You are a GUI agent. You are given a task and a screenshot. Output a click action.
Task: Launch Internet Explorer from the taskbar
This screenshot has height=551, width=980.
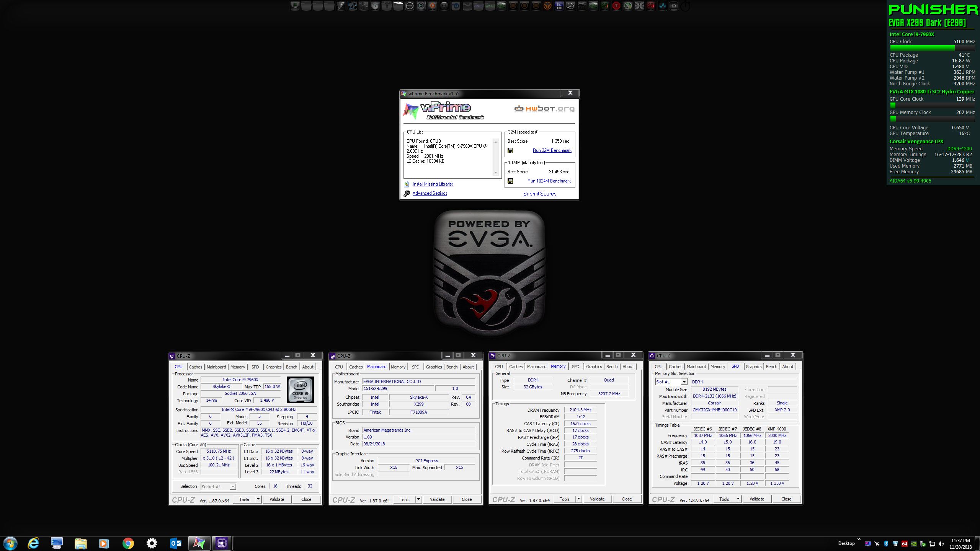point(34,543)
